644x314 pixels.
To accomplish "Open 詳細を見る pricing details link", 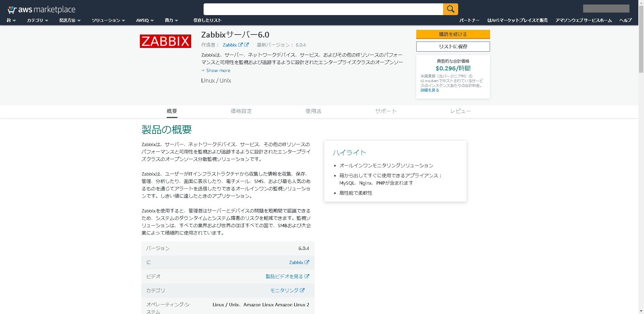I will (x=430, y=90).
